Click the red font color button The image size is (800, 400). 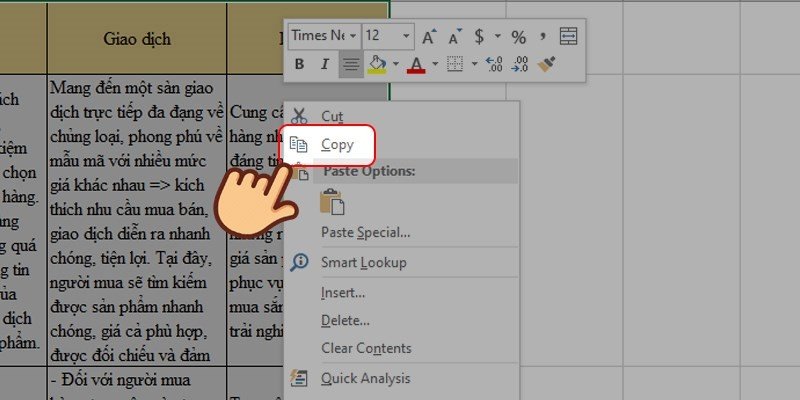(x=415, y=64)
